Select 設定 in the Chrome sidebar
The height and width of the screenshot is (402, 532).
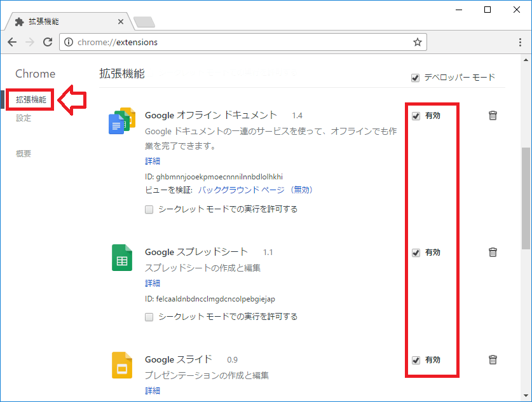[x=23, y=118]
